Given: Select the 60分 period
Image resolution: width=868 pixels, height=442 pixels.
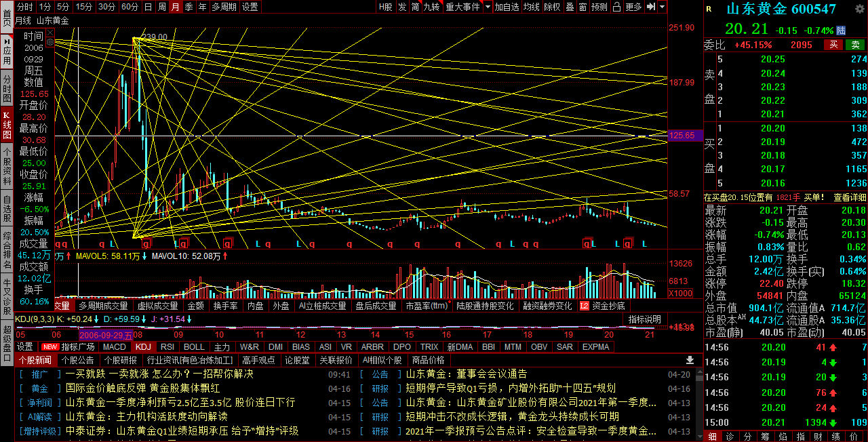Looking at the screenshot, I should [x=130, y=7].
